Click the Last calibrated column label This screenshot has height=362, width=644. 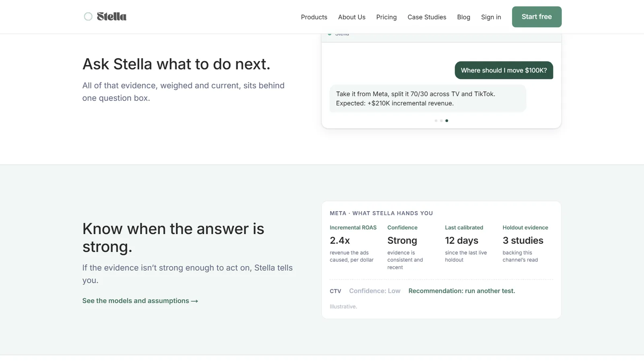pos(464,228)
